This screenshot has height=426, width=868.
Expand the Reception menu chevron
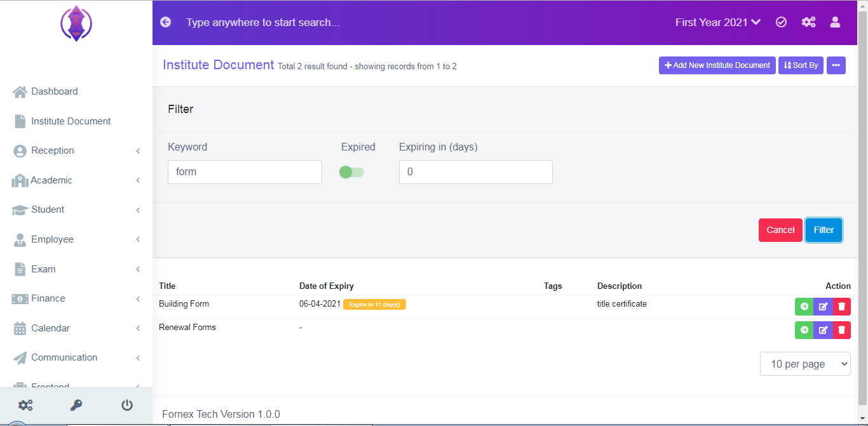coord(138,151)
